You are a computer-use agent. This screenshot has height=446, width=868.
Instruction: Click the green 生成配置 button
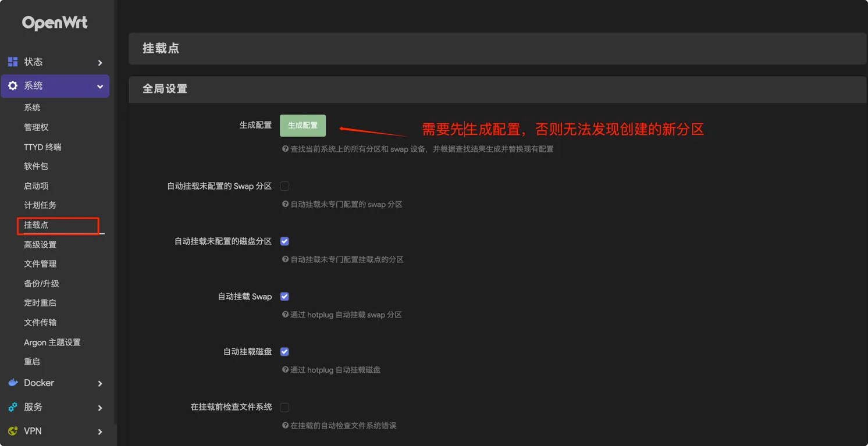[303, 126]
